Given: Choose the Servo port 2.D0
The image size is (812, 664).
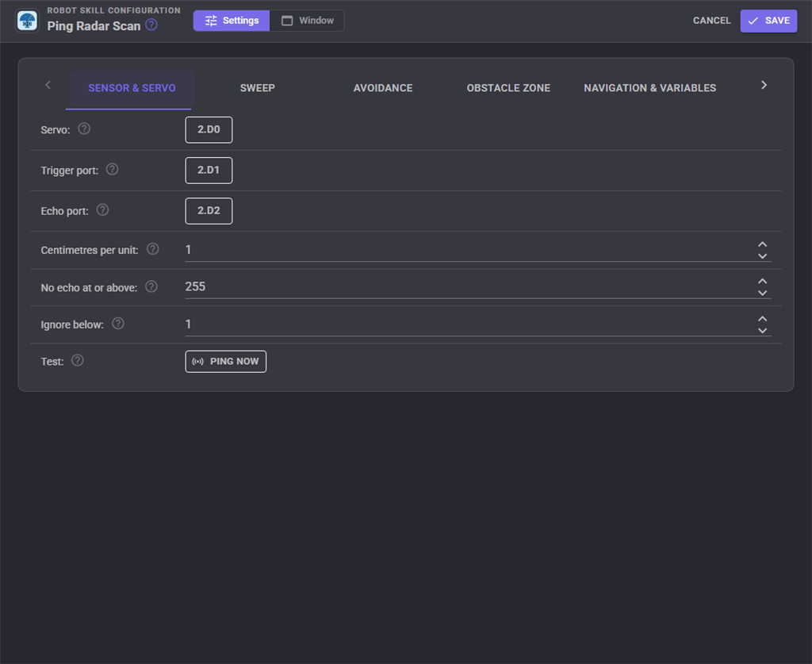Looking at the screenshot, I should click(x=209, y=129).
